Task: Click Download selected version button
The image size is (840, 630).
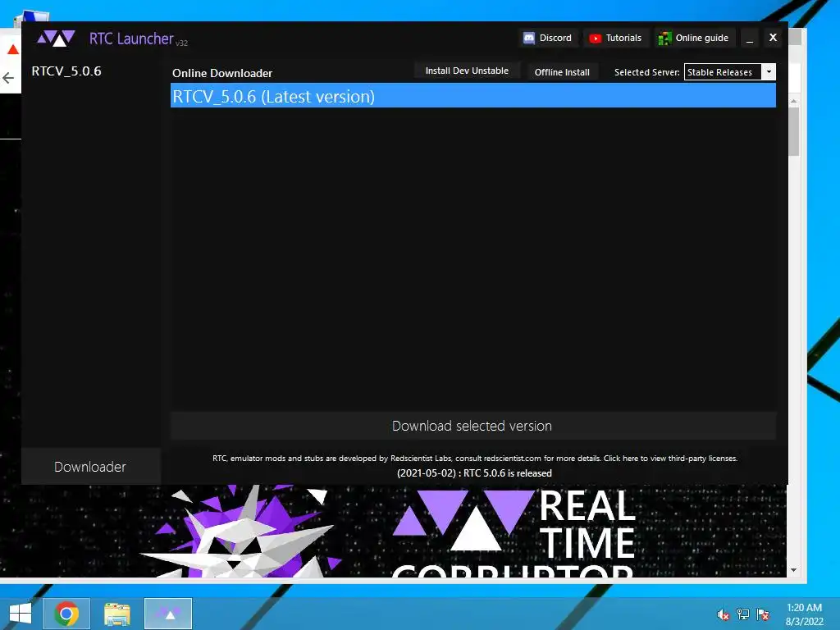Action: coord(473,426)
